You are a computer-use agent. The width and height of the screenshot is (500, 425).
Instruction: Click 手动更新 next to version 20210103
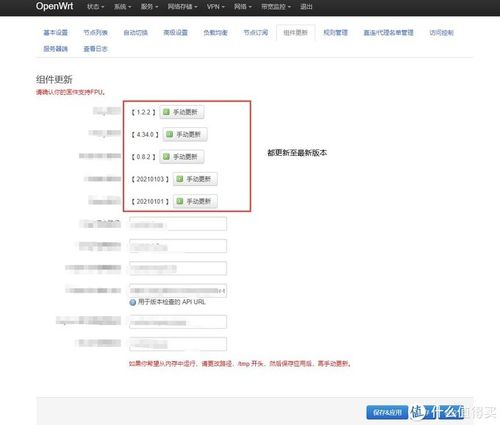195,179
